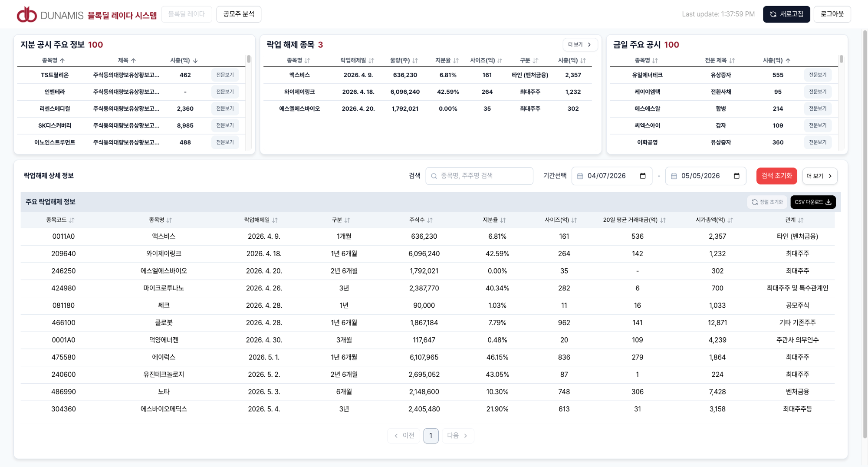Sort detail table by 종목명 column
Viewport: 868px width, 467px height.
pos(169,220)
